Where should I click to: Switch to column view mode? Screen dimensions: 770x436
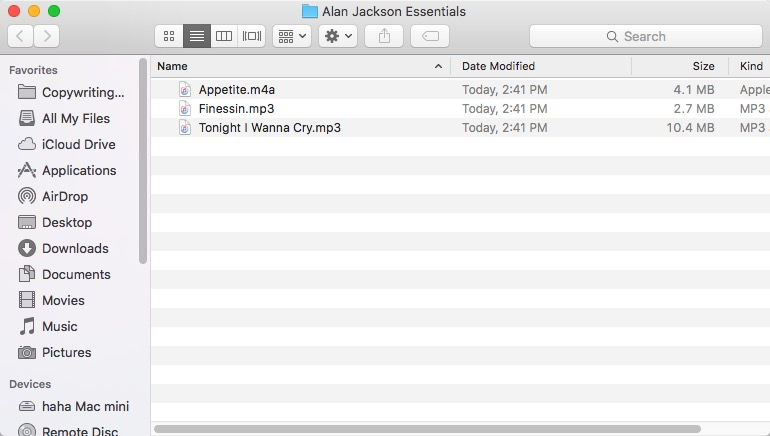point(224,36)
